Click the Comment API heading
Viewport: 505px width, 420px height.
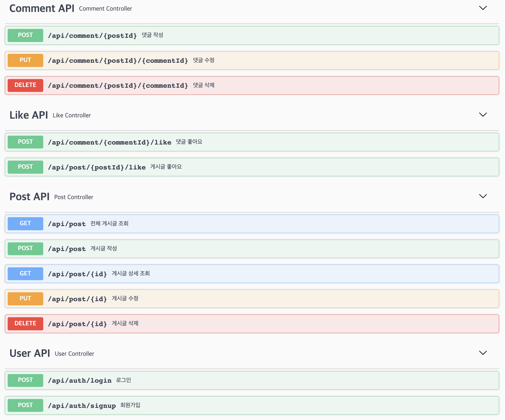(x=42, y=8)
